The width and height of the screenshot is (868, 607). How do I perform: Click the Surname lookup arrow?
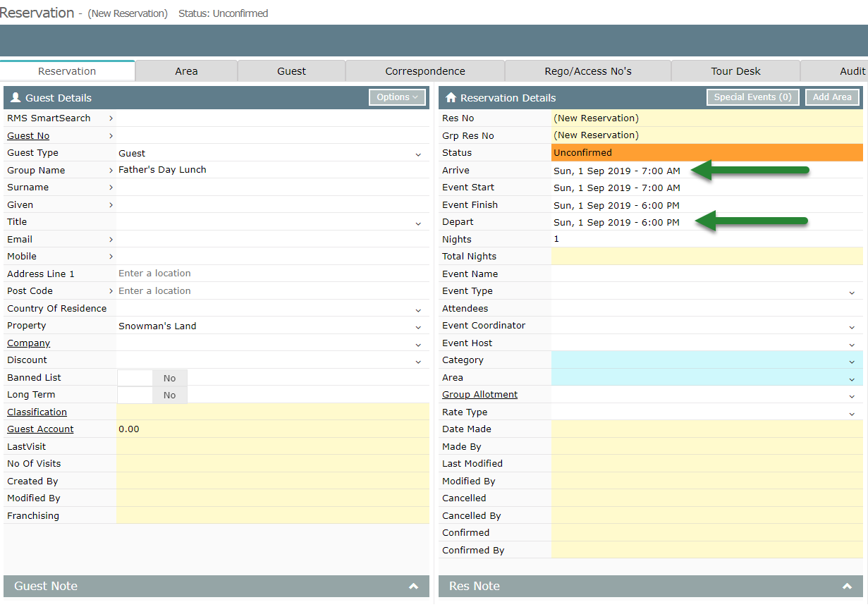111,188
